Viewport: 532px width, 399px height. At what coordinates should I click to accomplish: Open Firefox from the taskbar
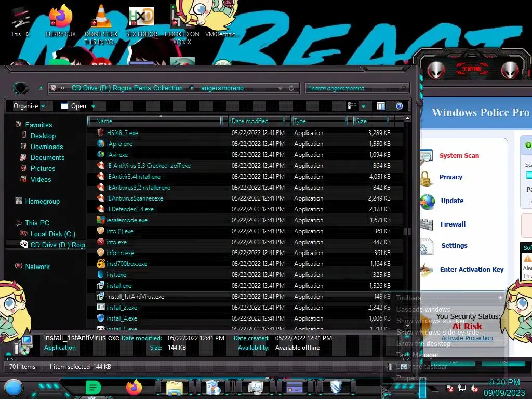click(x=134, y=388)
